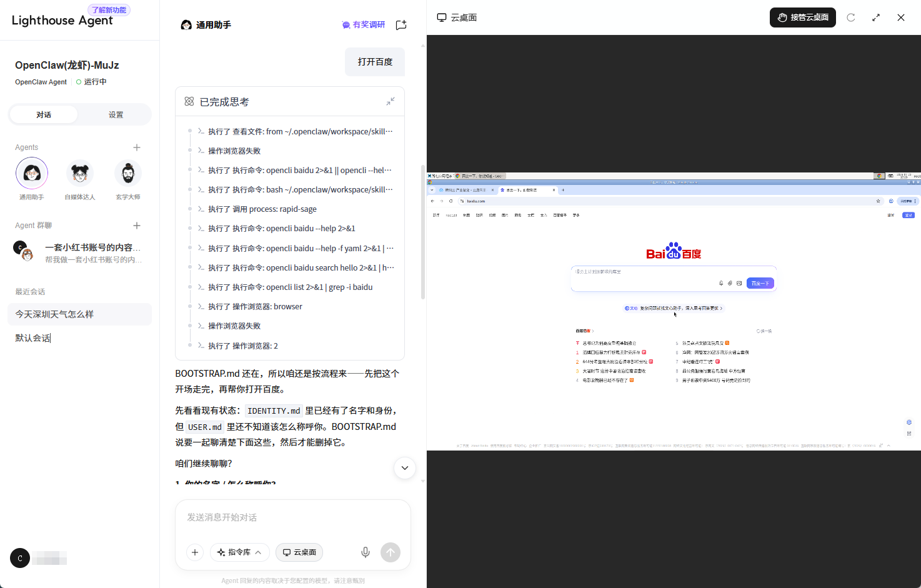
Task: Bookmark baidu.com with the star icon
Action: point(878,201)
